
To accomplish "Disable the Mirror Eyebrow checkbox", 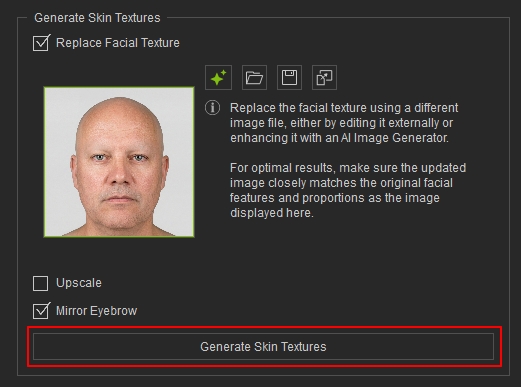I will (41, 311).
